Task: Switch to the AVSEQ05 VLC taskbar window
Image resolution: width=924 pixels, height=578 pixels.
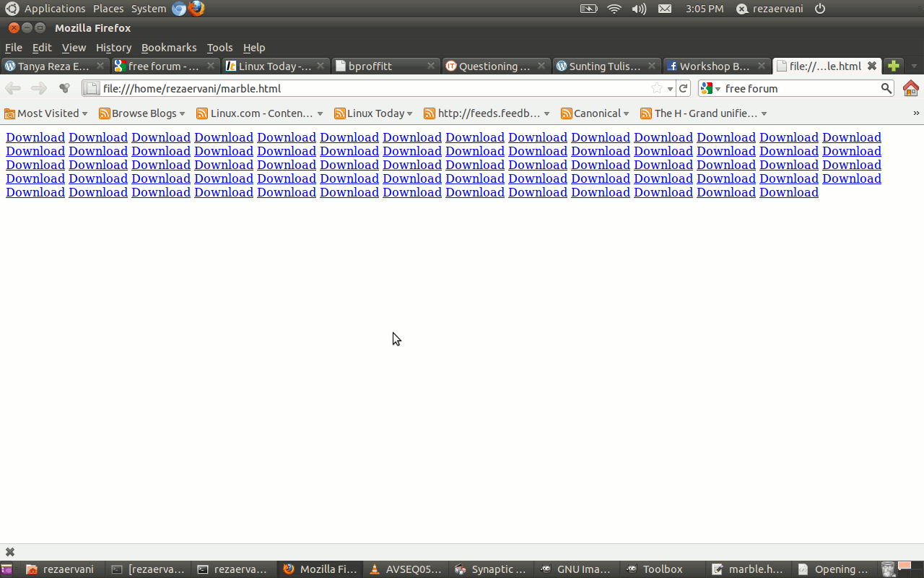Action: (x=406, y=569)
